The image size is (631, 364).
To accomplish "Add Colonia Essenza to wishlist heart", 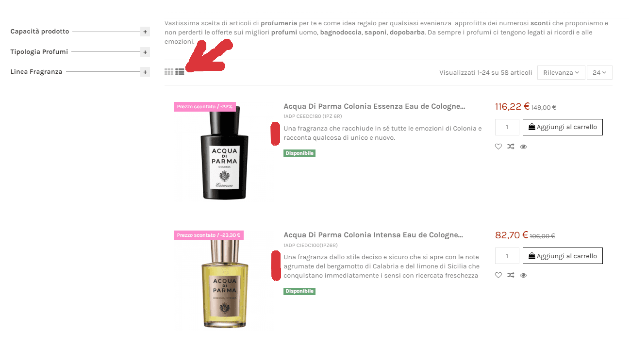I will [x=498, y=147].
